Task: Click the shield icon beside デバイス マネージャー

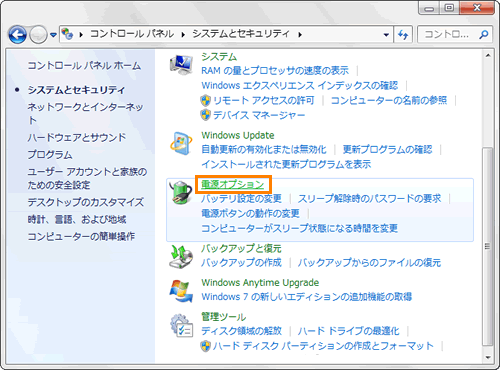Action: [x=206, y=115]
